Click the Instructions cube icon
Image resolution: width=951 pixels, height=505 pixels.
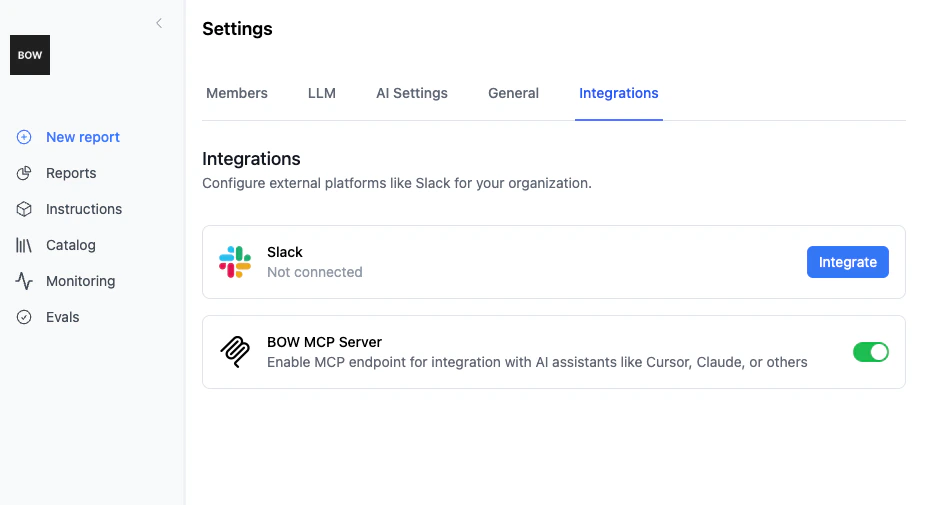24,209
